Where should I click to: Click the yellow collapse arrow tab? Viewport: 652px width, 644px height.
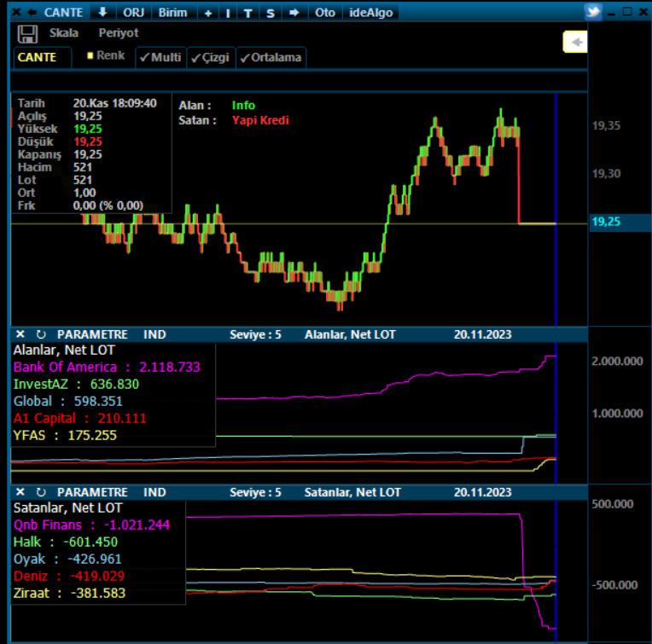(x=575, y=42)
